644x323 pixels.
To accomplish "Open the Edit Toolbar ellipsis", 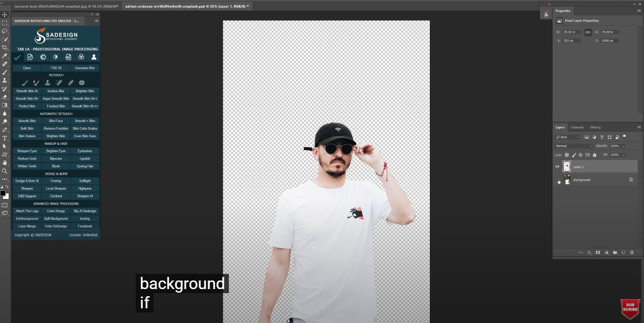I will point(5,179).
